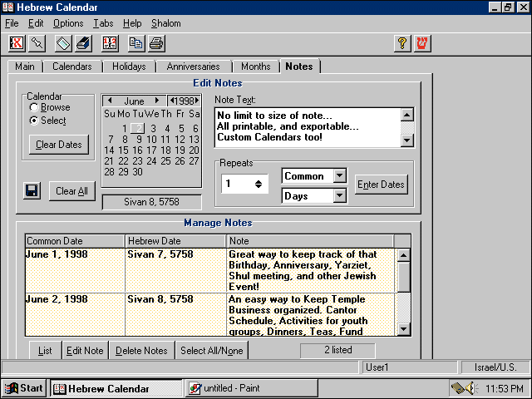Open the Tabs menu
This screenshot has width=532, height=399.
pyautogui.click(x=103, y=23)
